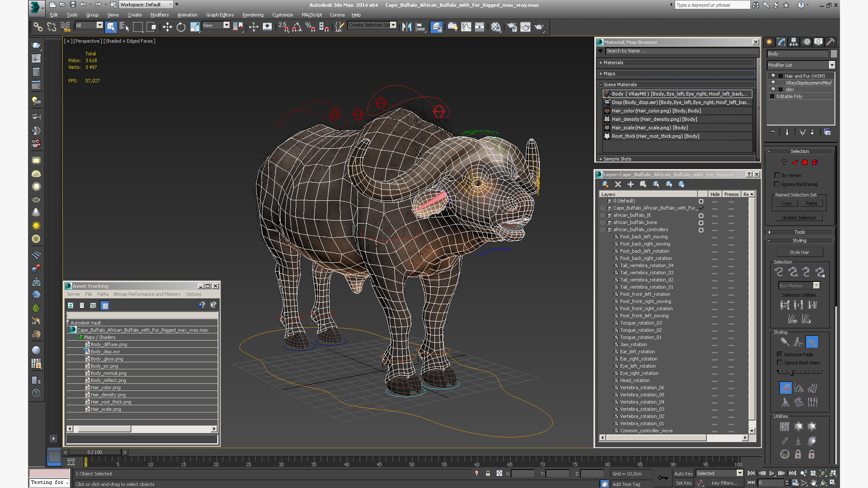Click Body object color swatch
The image size is (868, 488).
point(834,54)
